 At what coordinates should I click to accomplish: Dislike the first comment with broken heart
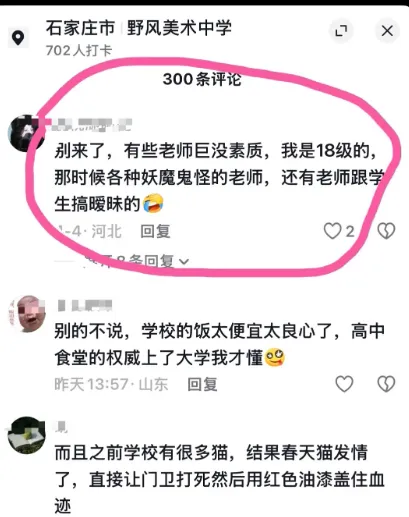tap(386, 231)
